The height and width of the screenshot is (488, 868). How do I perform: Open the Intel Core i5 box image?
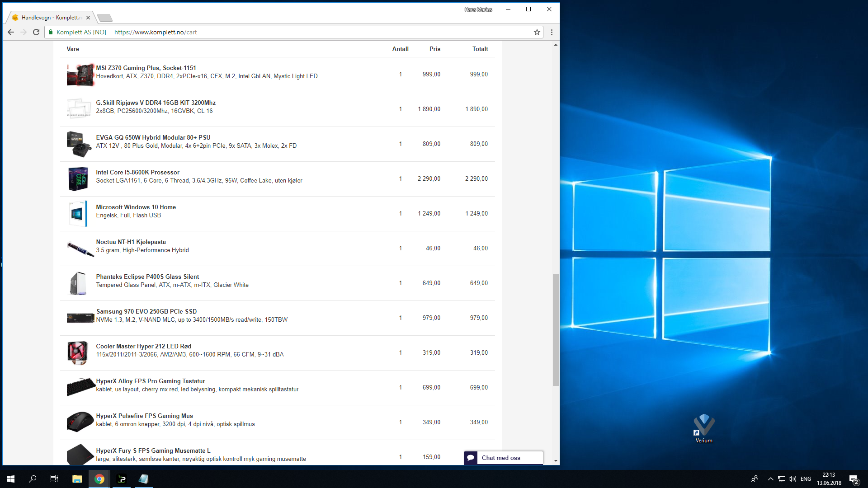tap(78, 179)
